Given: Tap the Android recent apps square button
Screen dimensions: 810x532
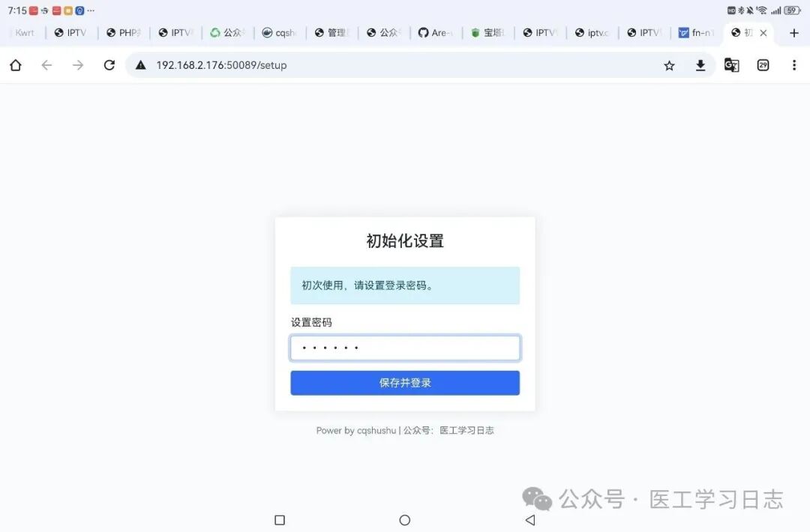Looking at the screenshot, I should tap(279, 519).
